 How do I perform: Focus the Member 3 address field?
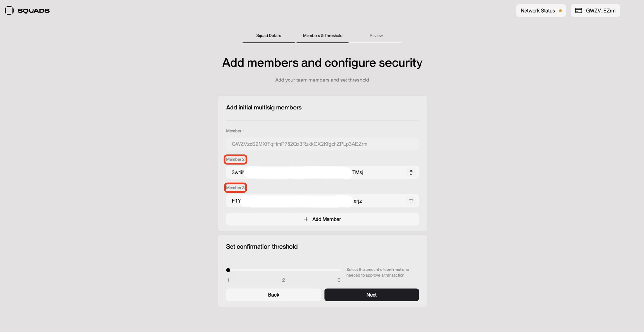click(316, 201)
